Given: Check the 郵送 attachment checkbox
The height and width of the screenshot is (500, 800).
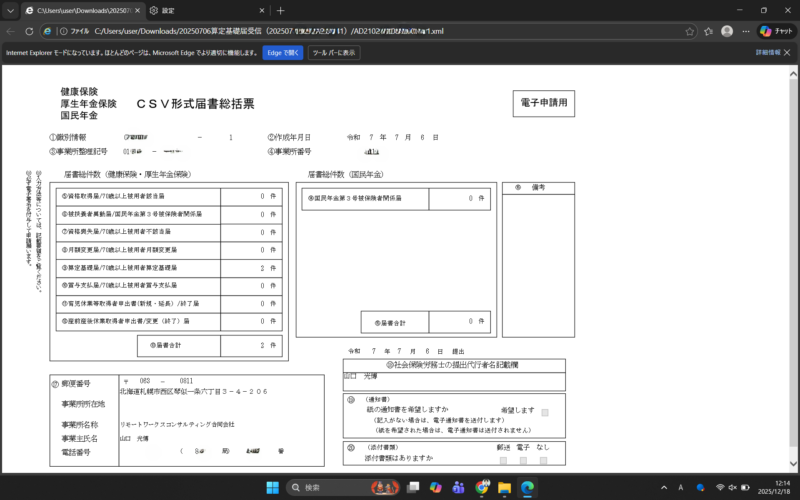Looking at the screenshot, I should [503, 460].
